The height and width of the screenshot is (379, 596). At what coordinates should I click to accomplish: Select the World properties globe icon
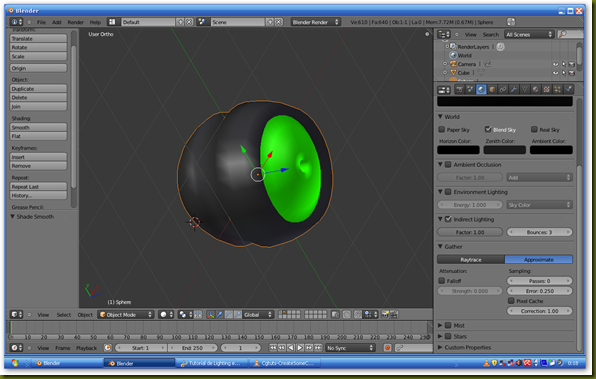(x=481, y=90)
